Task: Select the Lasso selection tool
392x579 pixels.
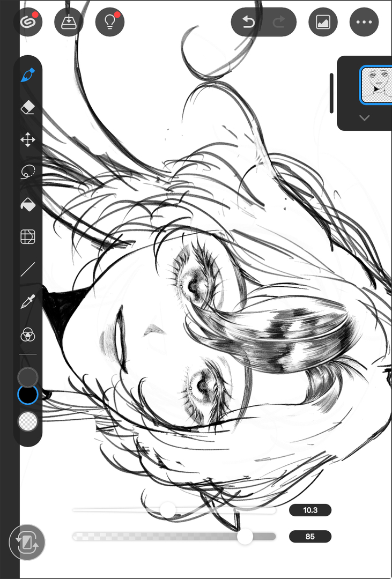Action: 28,172
